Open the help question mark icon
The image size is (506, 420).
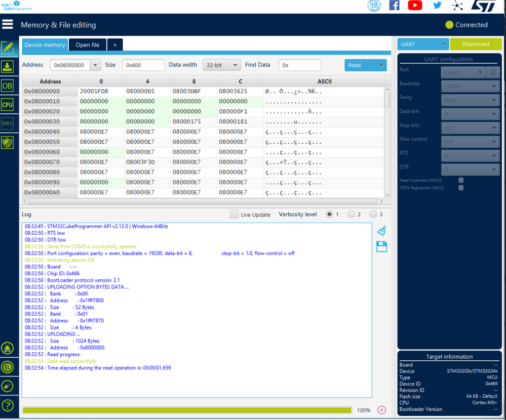[8, 405]
